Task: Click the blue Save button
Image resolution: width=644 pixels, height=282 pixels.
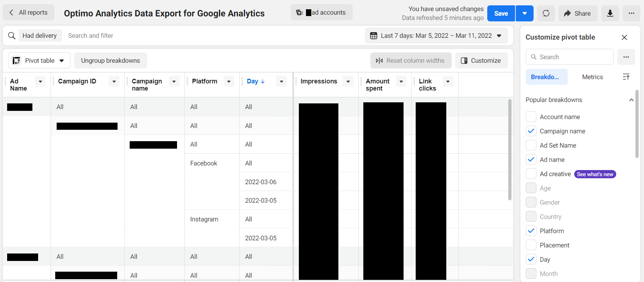Action: click(x=501, y=13)
